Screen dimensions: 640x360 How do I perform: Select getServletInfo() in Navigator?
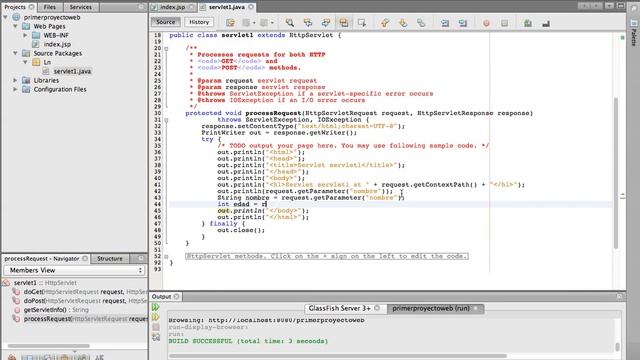(x=56, y=309)
